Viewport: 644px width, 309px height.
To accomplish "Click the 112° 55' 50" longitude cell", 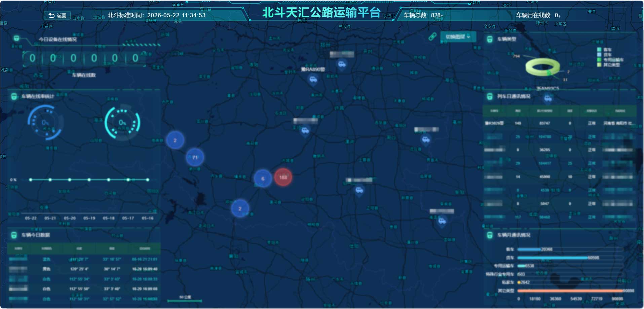I will tap(79, 289).
